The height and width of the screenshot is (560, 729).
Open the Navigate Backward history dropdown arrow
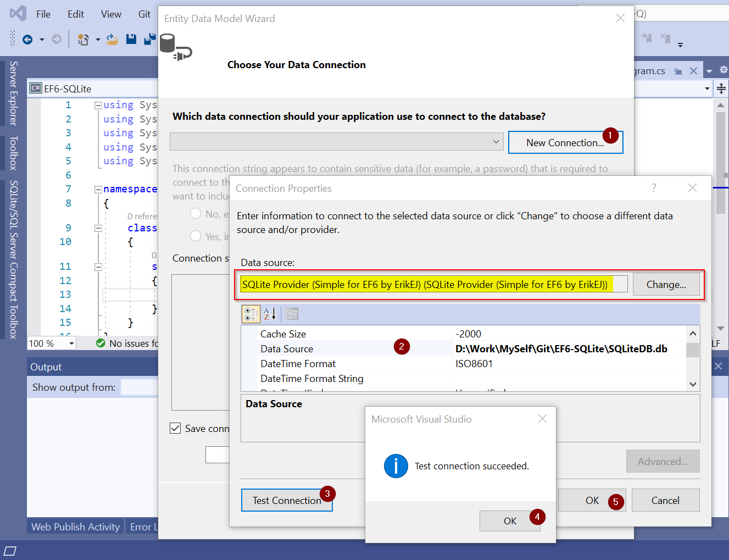coord(42,40)
